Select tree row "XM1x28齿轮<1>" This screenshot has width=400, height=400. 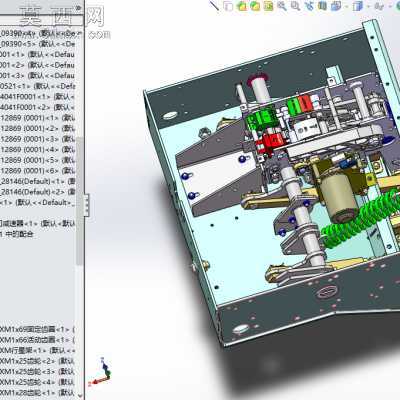click(37, 393)
